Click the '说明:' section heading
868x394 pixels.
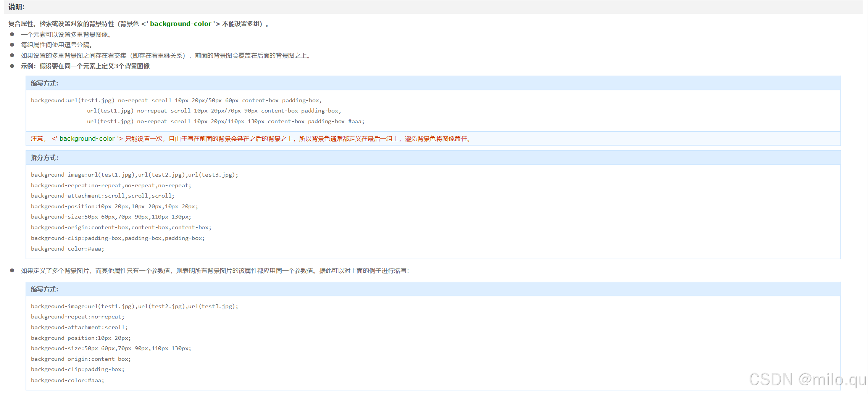coord(16,7)
